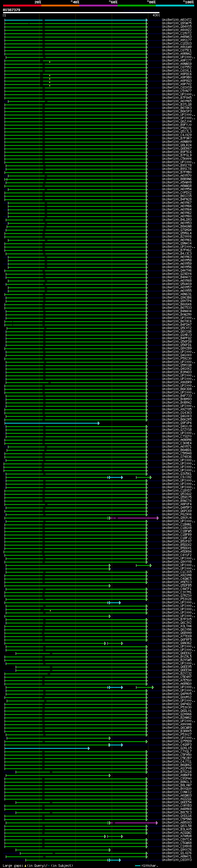
Task: Click label UniRef100_A6YM65
Action: coord(177,101)
